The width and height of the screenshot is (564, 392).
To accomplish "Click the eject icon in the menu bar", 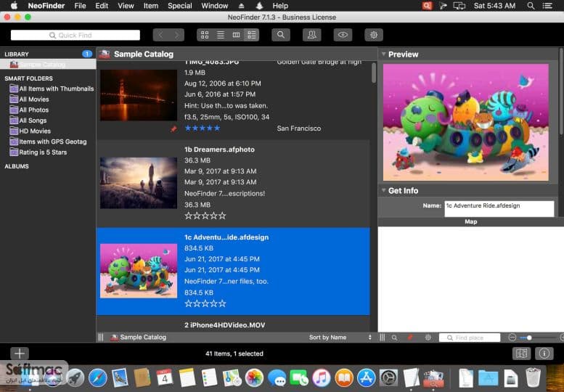I will tap(242, 6).
